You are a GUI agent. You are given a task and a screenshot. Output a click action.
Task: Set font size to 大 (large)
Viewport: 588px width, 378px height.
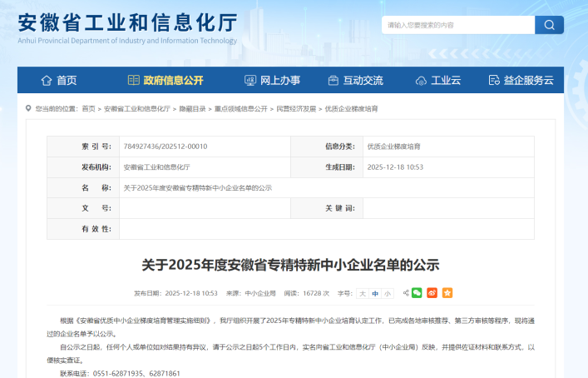[x=362, y=294]
